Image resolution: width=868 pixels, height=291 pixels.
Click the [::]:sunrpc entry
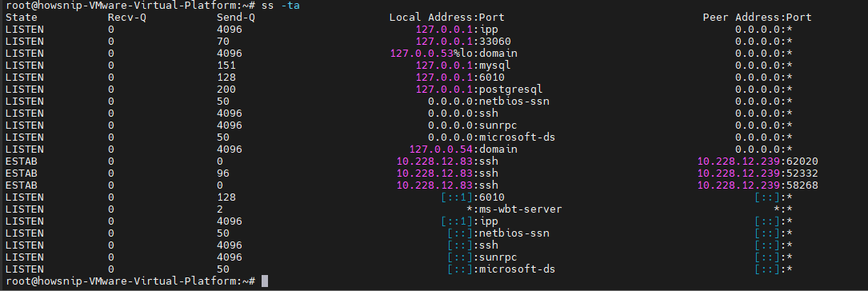pos(482,257)
